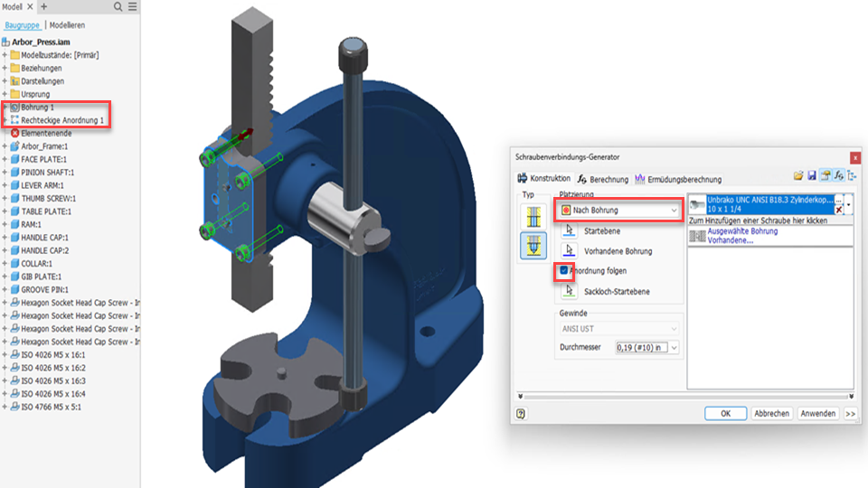Click the horizontal splitter bar at the dialog bottom

pos(685,396)
